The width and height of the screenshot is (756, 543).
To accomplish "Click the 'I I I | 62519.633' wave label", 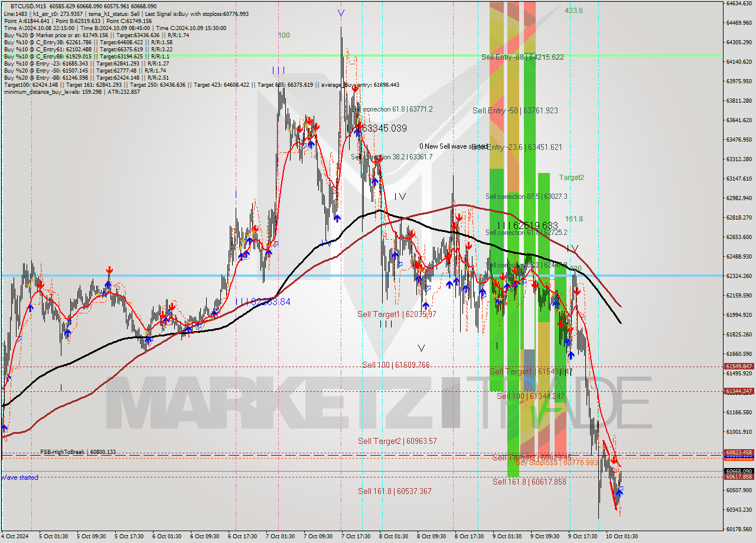I will (x=527, y=225).
